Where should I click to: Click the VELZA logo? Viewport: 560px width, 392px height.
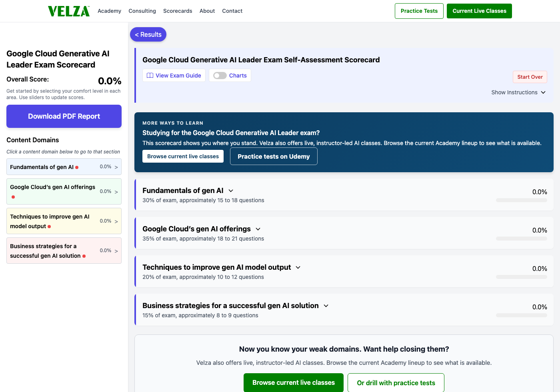[69, 11]
